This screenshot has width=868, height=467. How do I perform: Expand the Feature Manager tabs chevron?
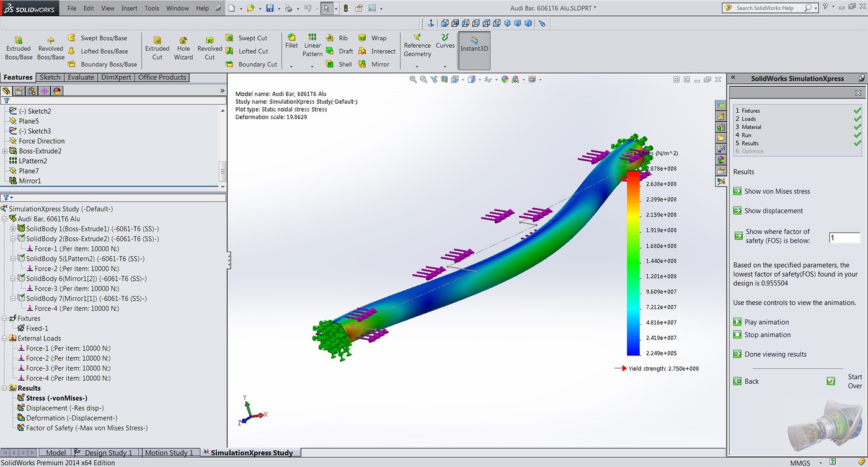coord(223,91)
